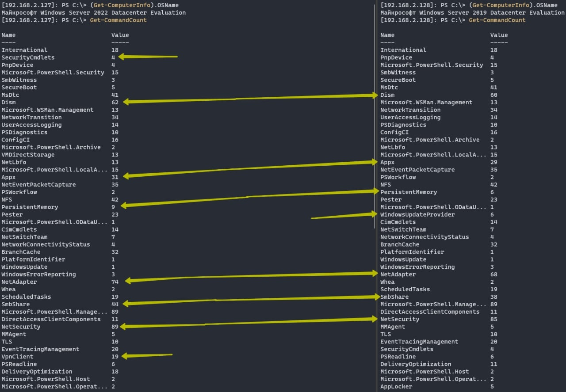
Task: Select the AppLocker module name
Action: (x=397, y=387)
